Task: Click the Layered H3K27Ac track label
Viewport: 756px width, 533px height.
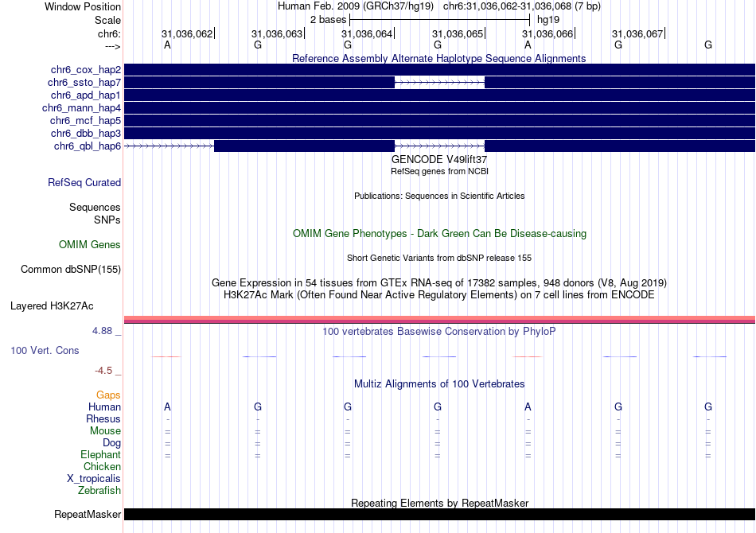Action: point(52,306)
